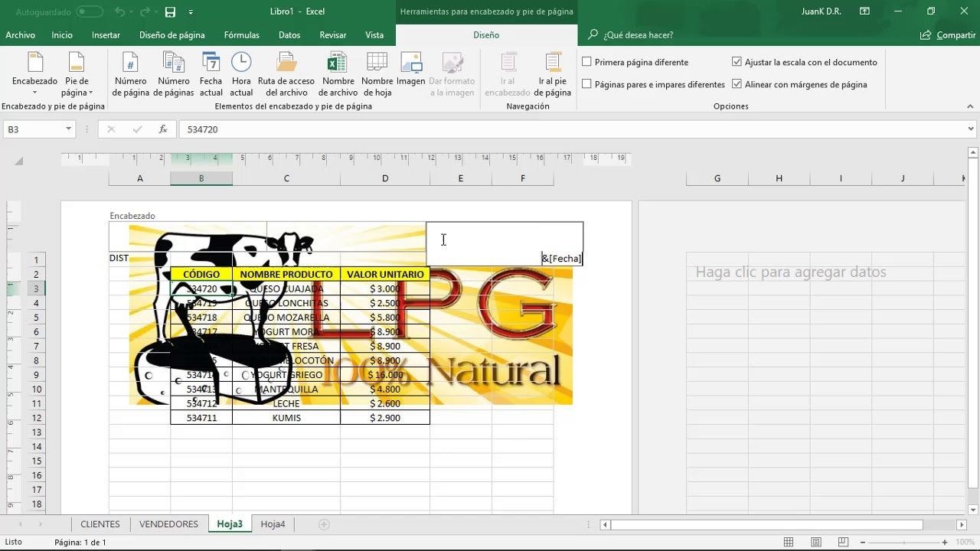Switch to the Insertar tab
Image resolution: width=980 pixels, height=551 pixels.
coord(106,35)
